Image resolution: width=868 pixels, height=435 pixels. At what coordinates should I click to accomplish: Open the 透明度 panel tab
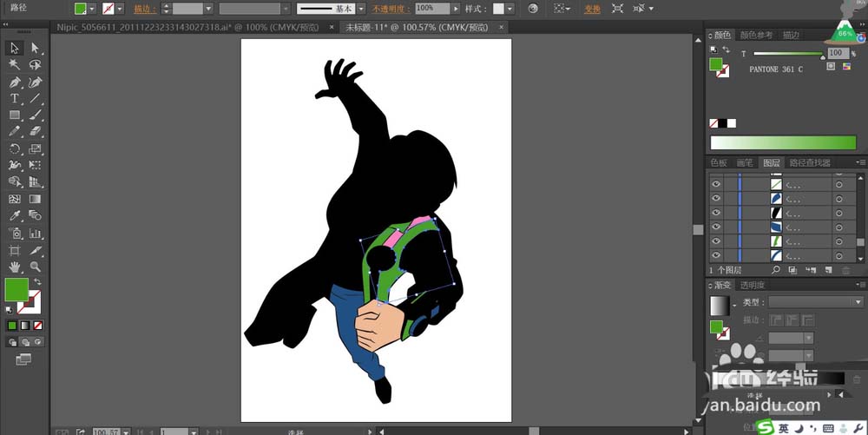point(753,285)
